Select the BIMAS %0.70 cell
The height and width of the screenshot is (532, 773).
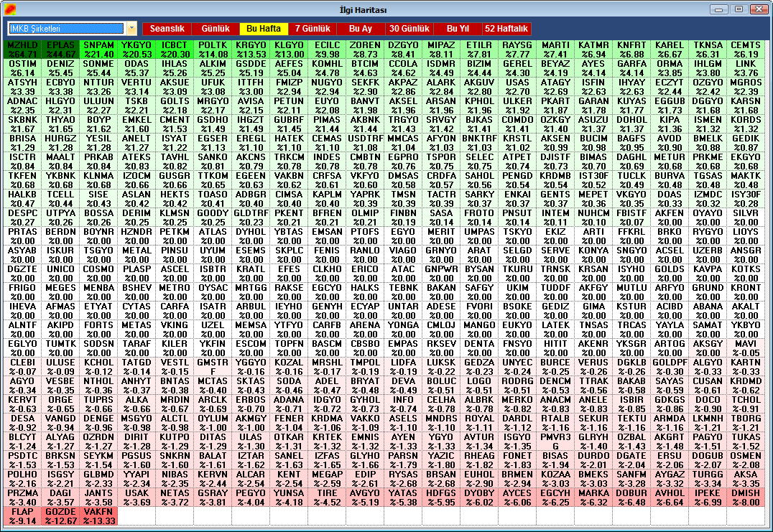[593, 162]
